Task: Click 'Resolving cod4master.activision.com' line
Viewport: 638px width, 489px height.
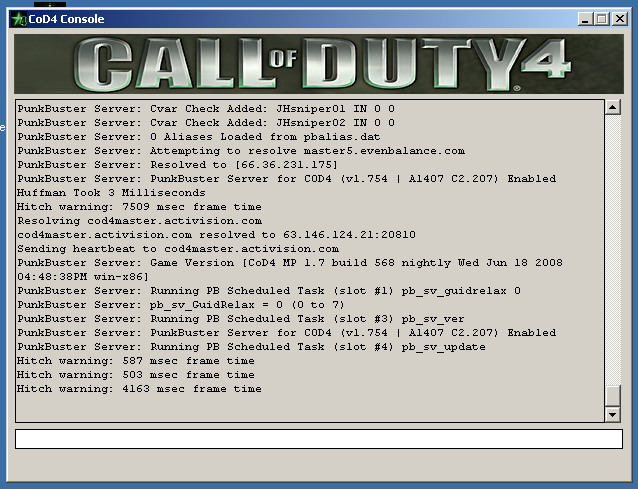Action: [139, 221]
